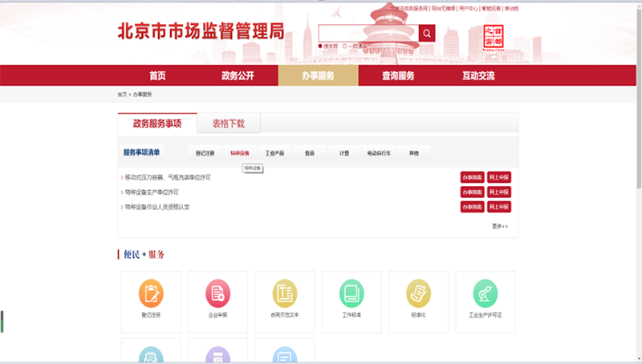
Task: Open the 北京市政务服务网 top link
Action: point(409,8)
